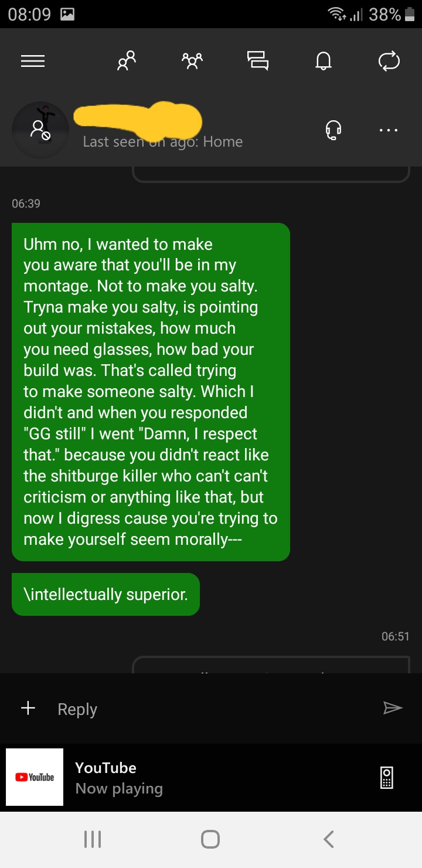
Task: Tap the refresh arrows icon
Action: pyautogui.click(x=389, y=60)
